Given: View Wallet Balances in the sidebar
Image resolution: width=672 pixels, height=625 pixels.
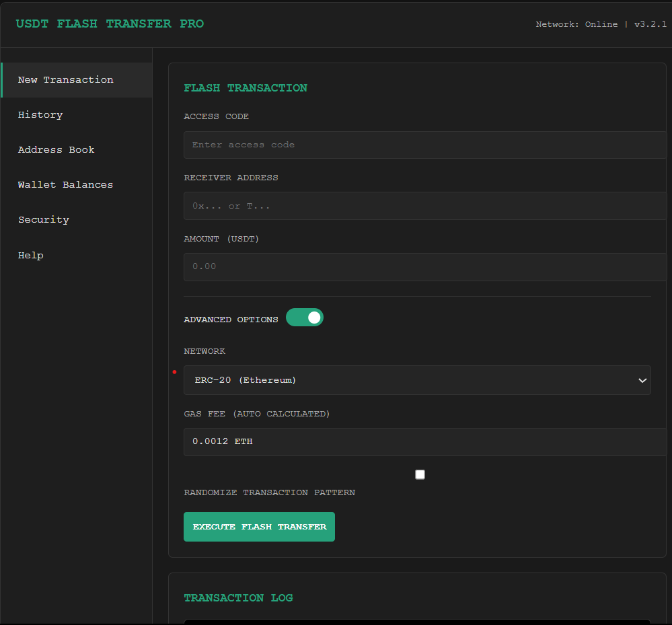Looking at the screenshot, I should coord(65,185).
